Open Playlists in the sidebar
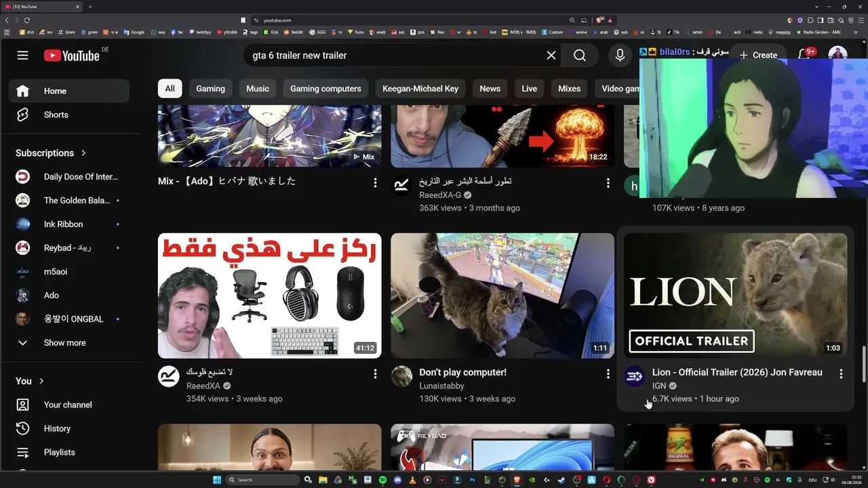Image resolution: width=868 pixels, height=488 pixels. pos(69,452)
